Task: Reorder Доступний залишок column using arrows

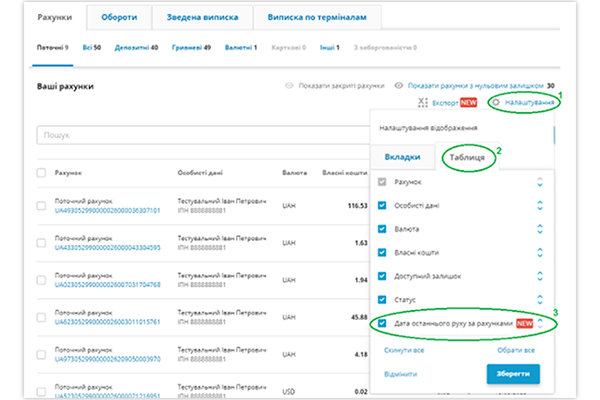Action: [x=540, y=276]
